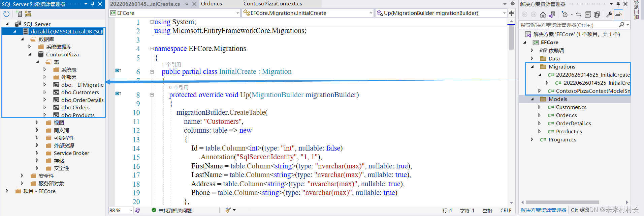This screenshot has height=216, width=644.
Task: Switch to Git 更改 bottom tab
Action: [x=580, y=210]
